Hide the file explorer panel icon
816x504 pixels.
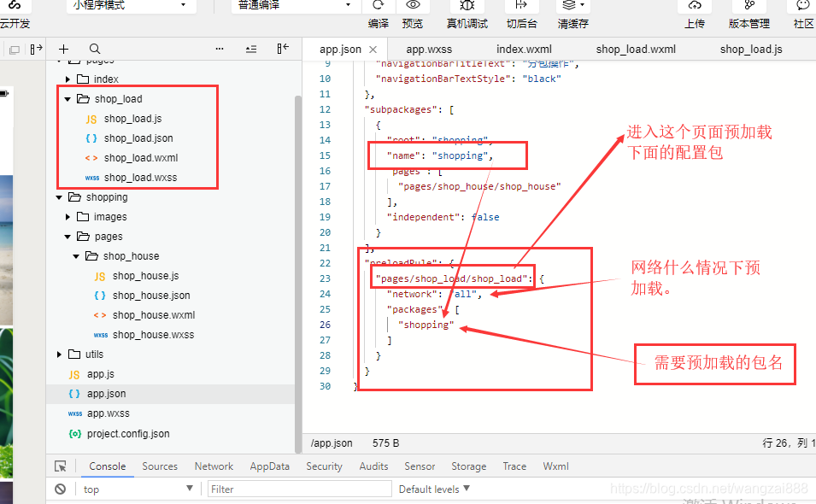click(283, 49)
